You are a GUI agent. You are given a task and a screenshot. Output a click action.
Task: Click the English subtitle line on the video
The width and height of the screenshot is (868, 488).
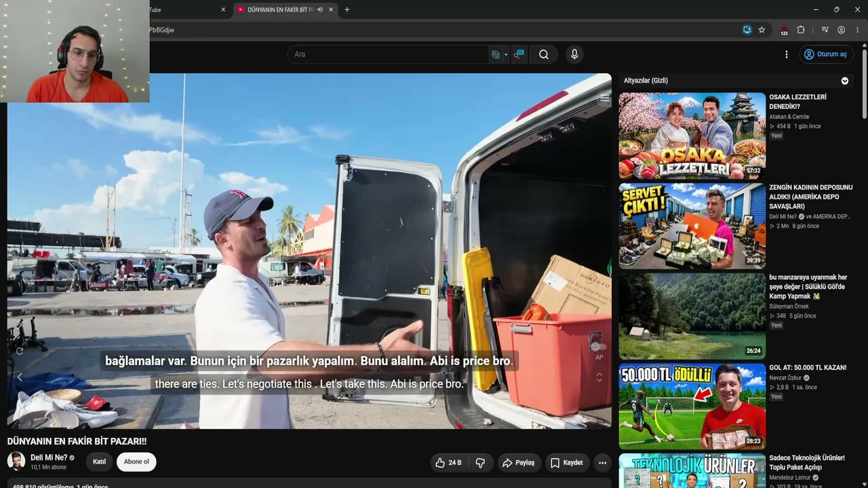(309, 384)
